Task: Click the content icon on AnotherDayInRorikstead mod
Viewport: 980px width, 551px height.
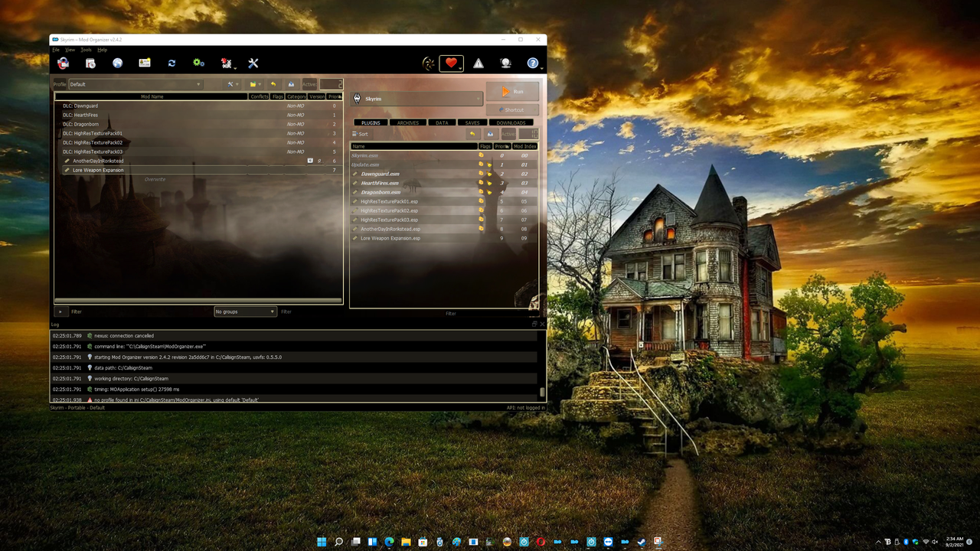Action: pos(310,161)
